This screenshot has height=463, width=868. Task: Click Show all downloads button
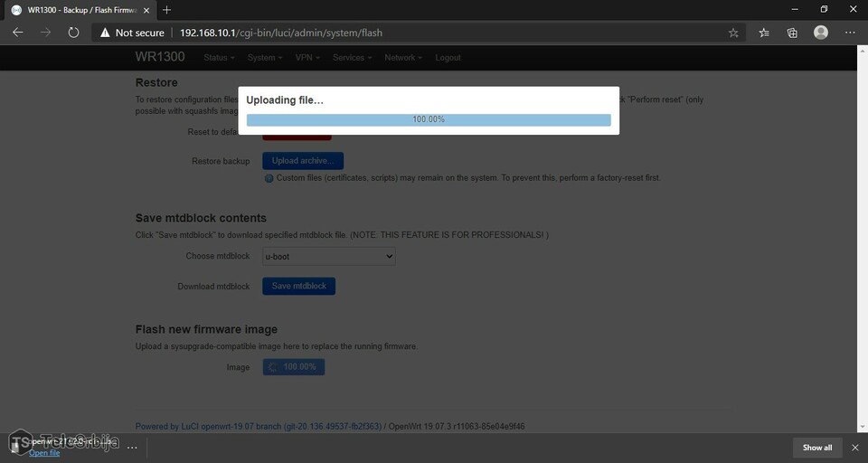pos(817,448)
